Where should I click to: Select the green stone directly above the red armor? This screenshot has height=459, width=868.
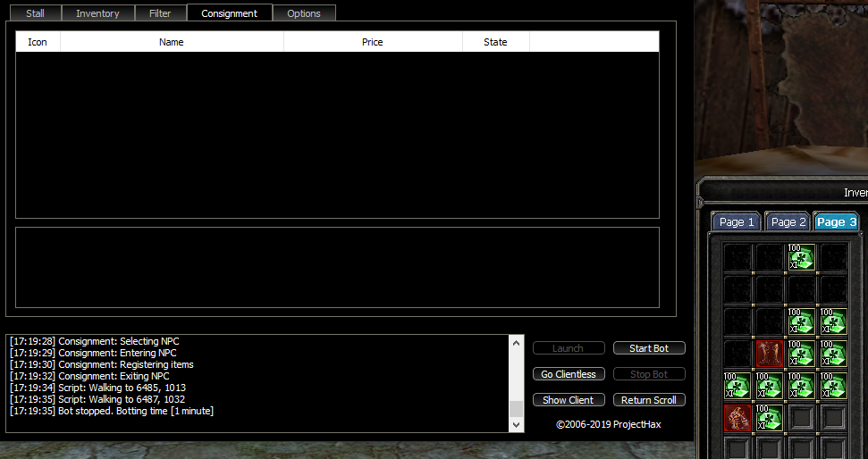tap(737, 386)
